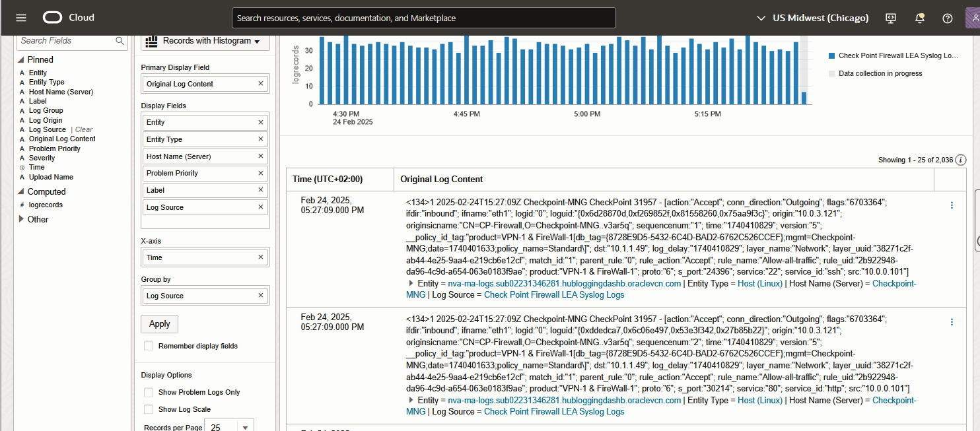Image resolution: width=980 pixels, height=431 pixels.
Task: Click the user profile avatar icon
Action: [972, 18]
